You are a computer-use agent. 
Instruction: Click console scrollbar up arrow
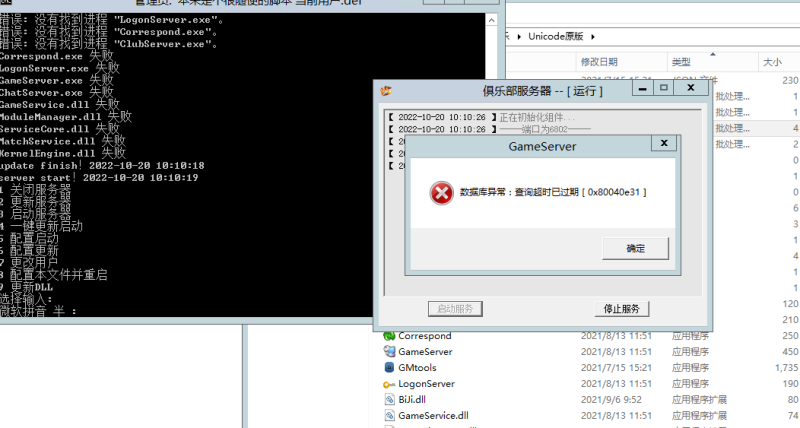coord(491,20)
